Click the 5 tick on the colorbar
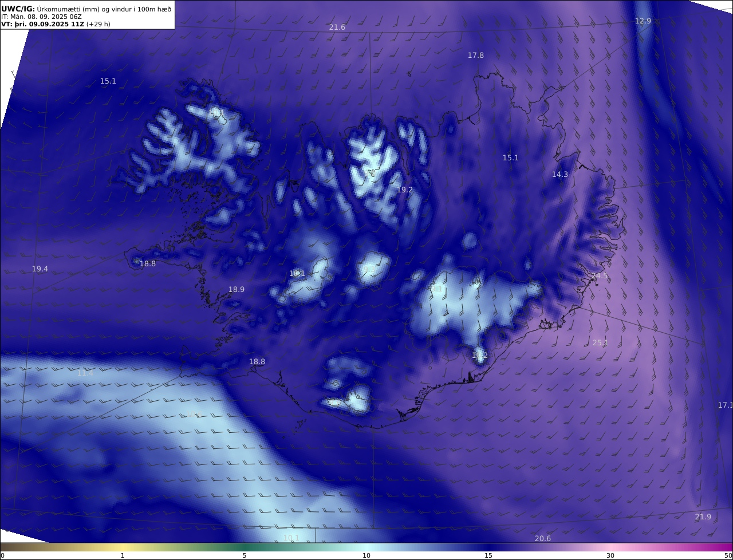733x560 pixels. click(245, 555)
